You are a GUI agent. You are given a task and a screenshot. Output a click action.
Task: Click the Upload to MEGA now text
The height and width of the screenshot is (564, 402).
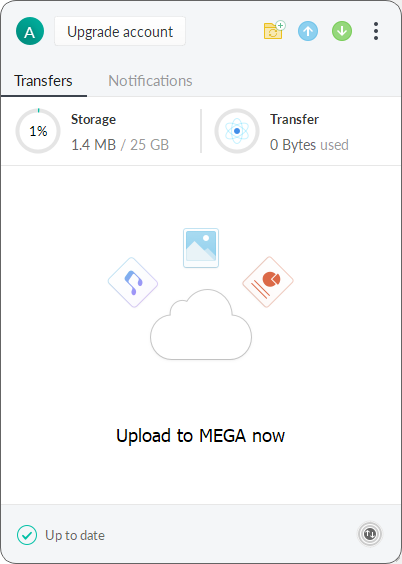[201, 436]
